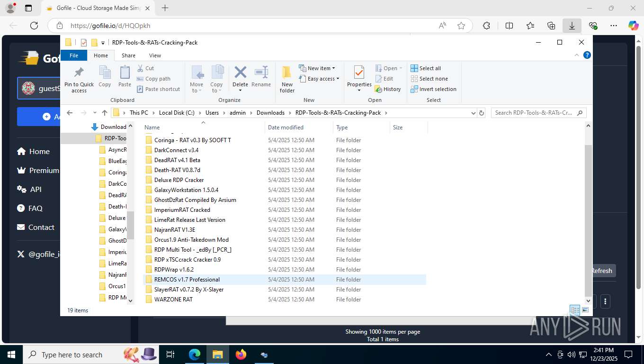Click the Properties ribbon icon
Viewport: 644px width, 364px height.
coord(359,79)
